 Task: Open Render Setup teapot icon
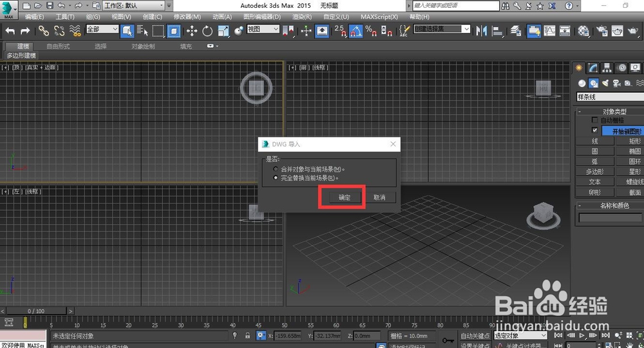(x=602, y=31)
